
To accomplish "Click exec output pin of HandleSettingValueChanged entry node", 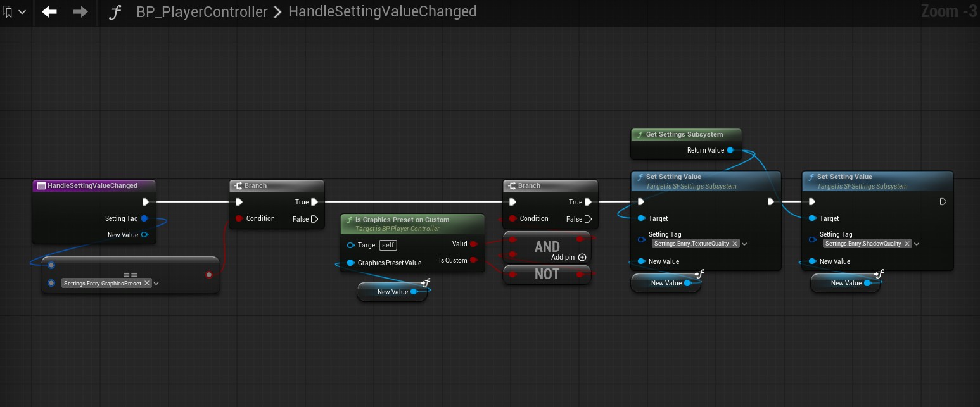I will coord(146,202).
